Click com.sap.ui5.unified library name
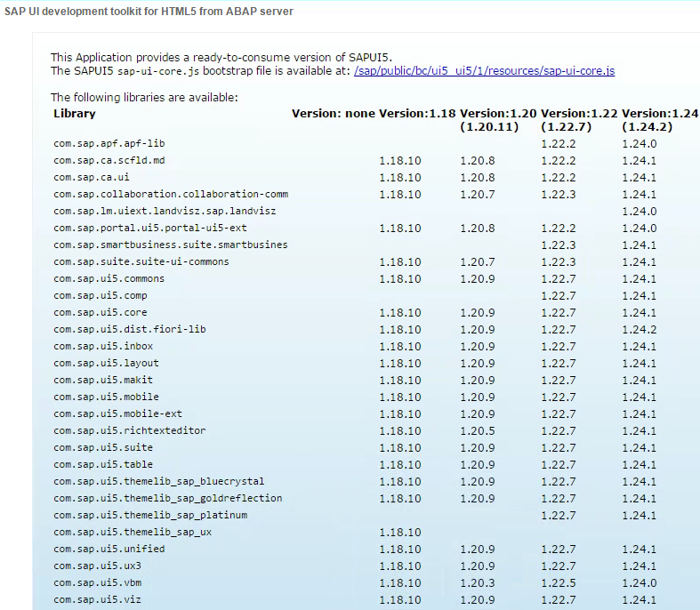 (x=109, y=549)
